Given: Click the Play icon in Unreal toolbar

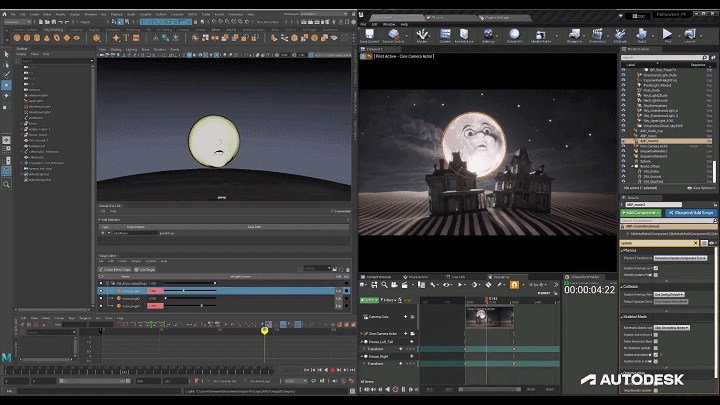Looking at the screenshot, I should click(x=667, y=34).
